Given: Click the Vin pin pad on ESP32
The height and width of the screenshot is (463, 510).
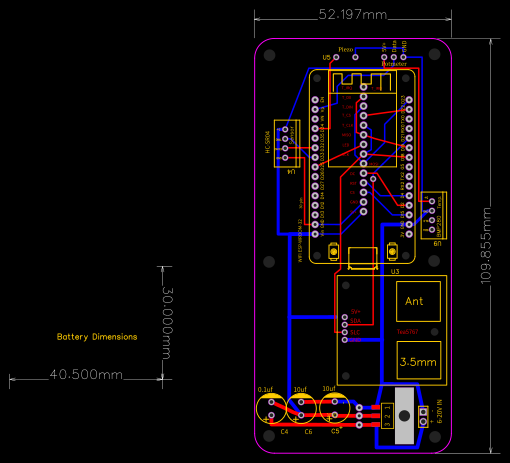Looking at the screenshot, I should pyautogui.click(x=315, y=234).
